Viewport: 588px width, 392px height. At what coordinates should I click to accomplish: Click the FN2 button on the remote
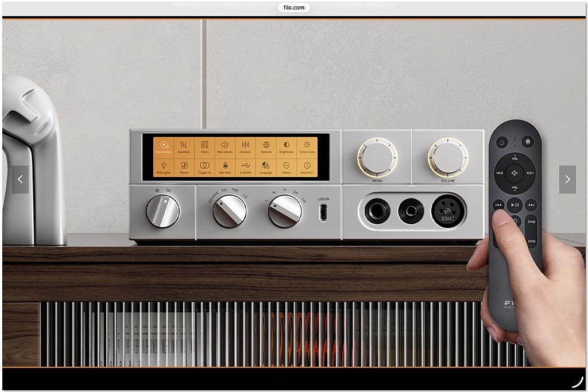[x=531, y=222]
